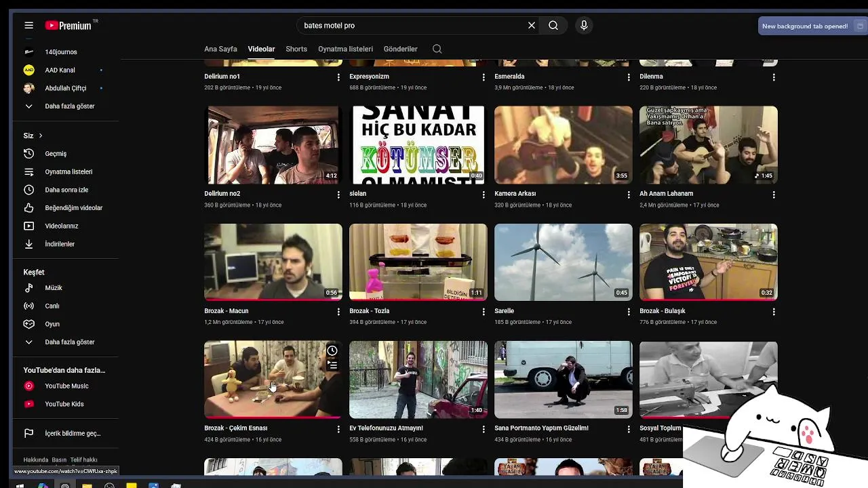Open YouTube Music from the sidebar
Image resolution: width=868 pixels, height=488 pixels.
[66, 386]
